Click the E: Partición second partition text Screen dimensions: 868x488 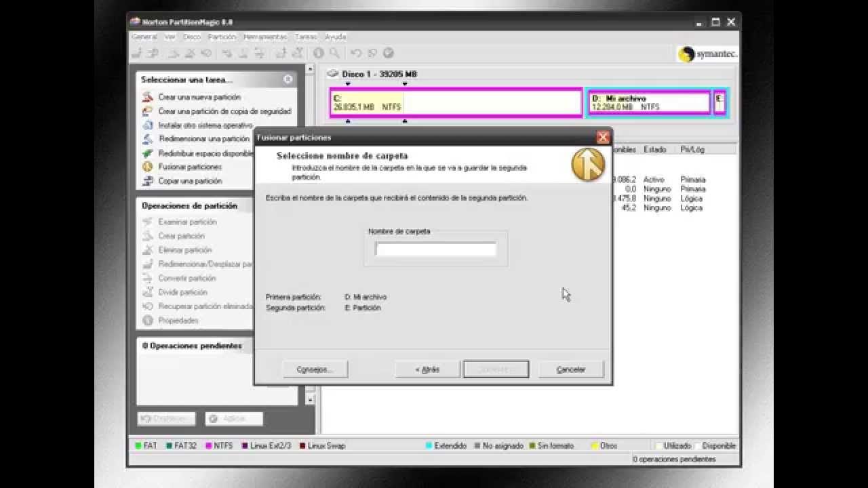(x=363, y=308)
